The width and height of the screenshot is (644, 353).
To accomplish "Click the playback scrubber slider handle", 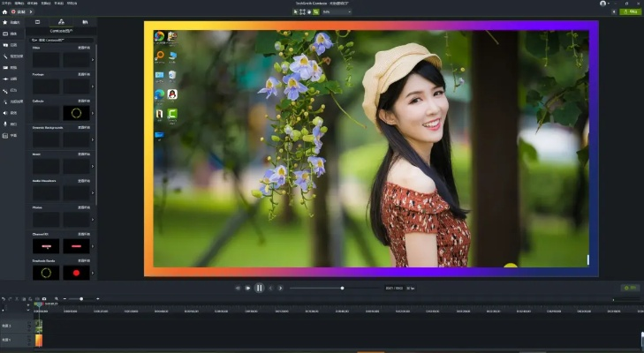I will [x=342, y=289].
